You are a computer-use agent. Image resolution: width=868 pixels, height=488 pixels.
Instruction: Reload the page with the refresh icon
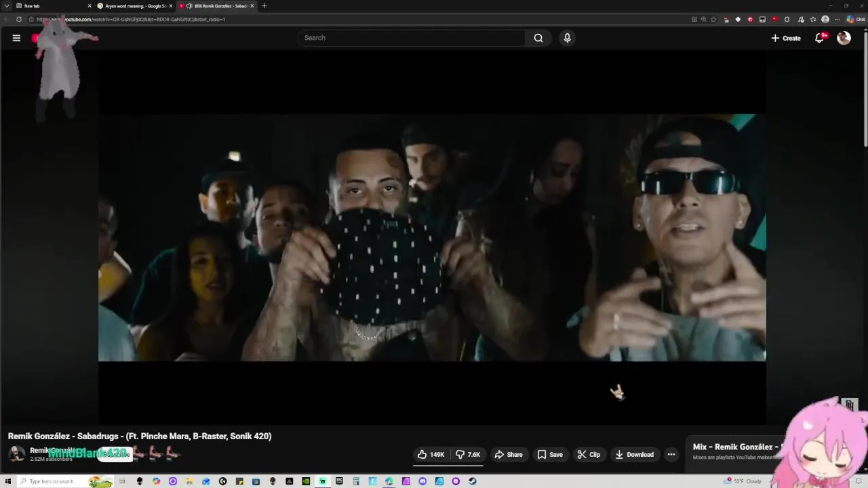(x=18, y=20)
